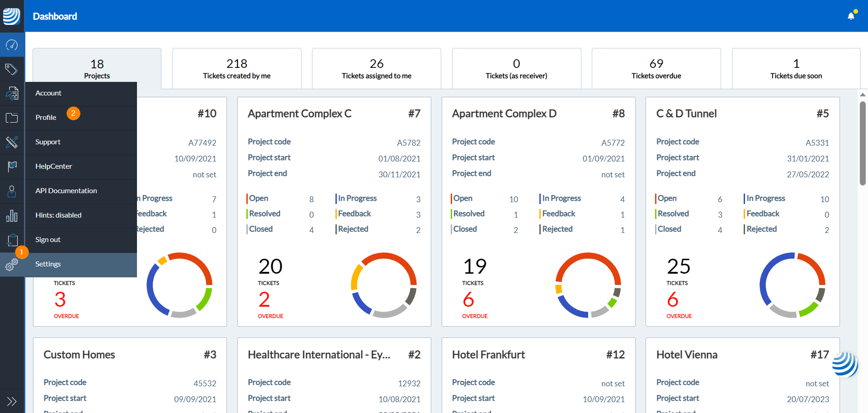Select the ruler and pencil sidebar icon
The width and height of the screenshot is (868, 413).
tap(12, 142)
